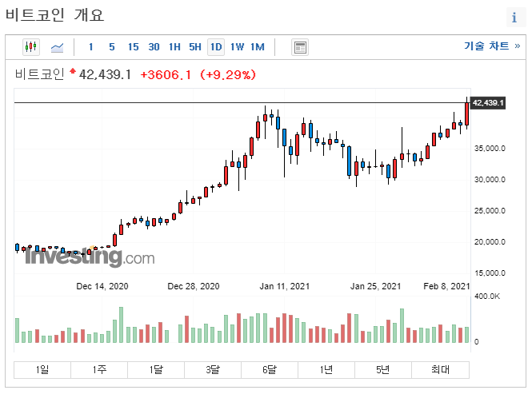Click the Dec 14, 2020 date label
The width and height of the screenshot is (532, 402).
102,286
